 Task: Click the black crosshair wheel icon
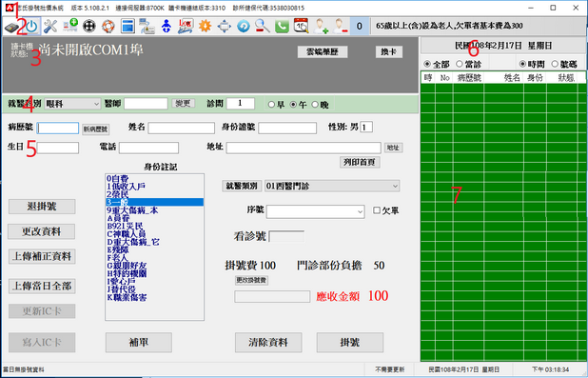coord(89,26)
